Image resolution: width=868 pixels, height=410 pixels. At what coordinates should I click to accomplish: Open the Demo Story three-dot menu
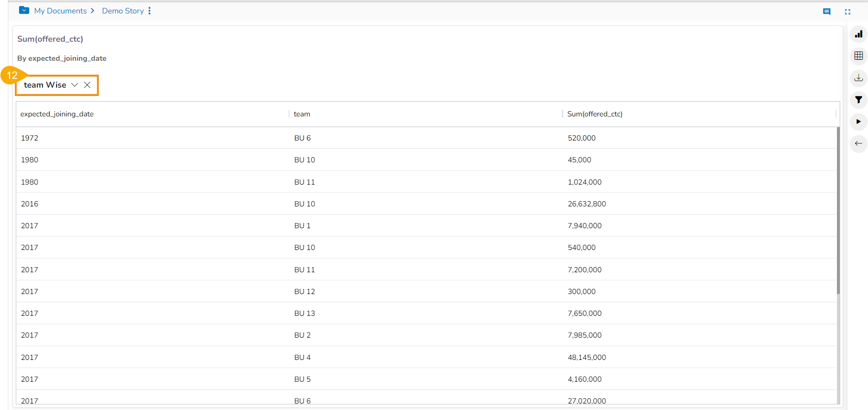pyautogui.click(x=149, y=11)
